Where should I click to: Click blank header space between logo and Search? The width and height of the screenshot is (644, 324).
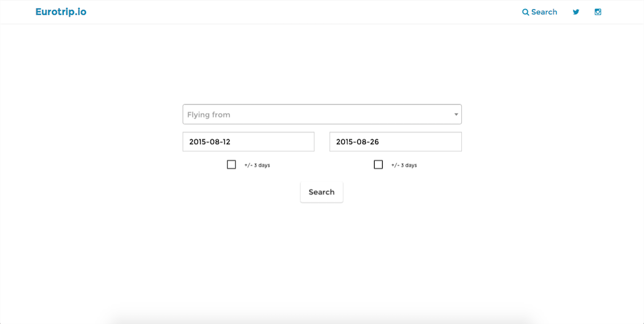(x=304, y=12)
